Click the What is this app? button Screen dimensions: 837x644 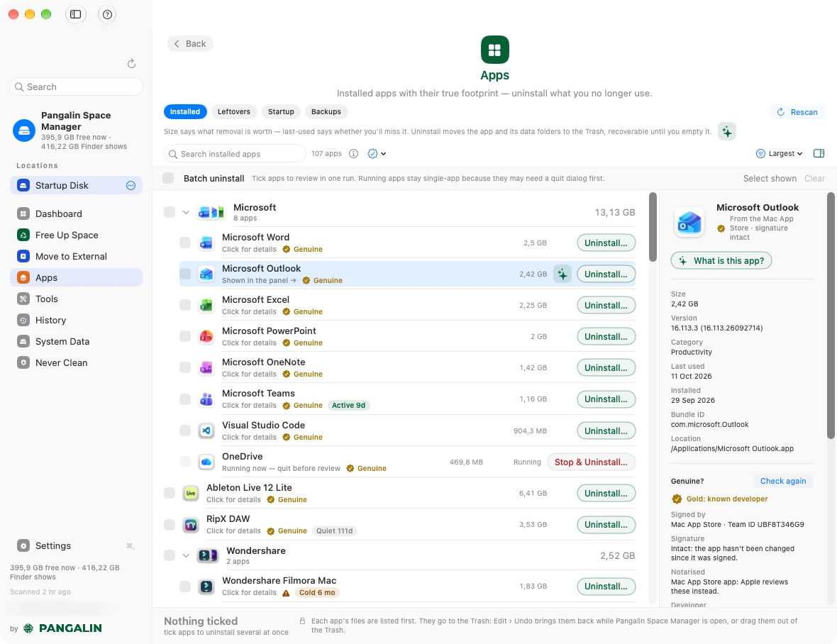[721, 261]
